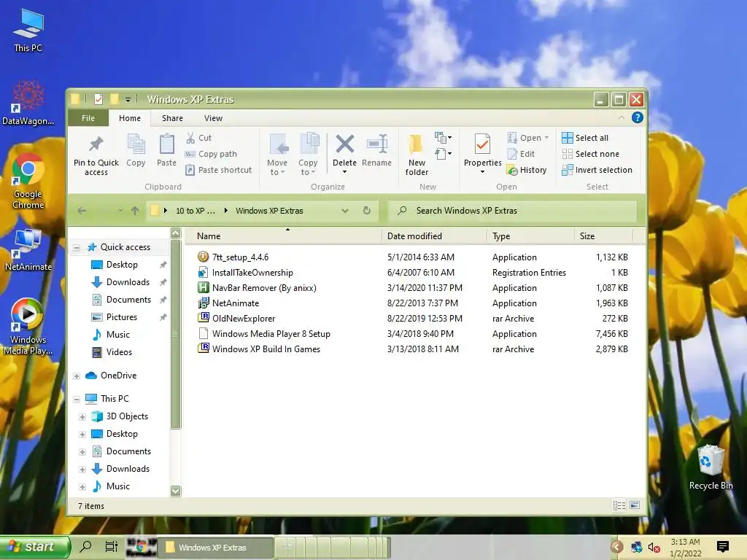747x560 pixels.
Task: Open the New item dropdown icon
Action: (x=443, y=138)
